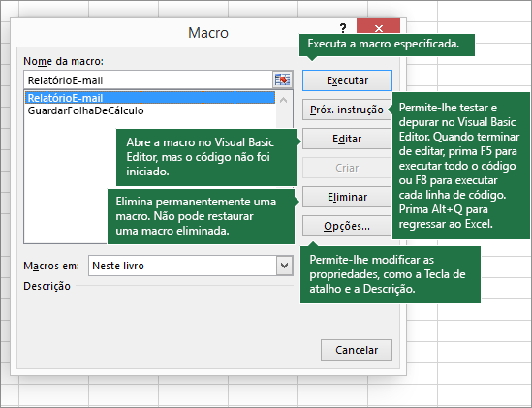The image size is (532, 408).
Task: Click the Neste livro combo box
Action: (191, 266)
